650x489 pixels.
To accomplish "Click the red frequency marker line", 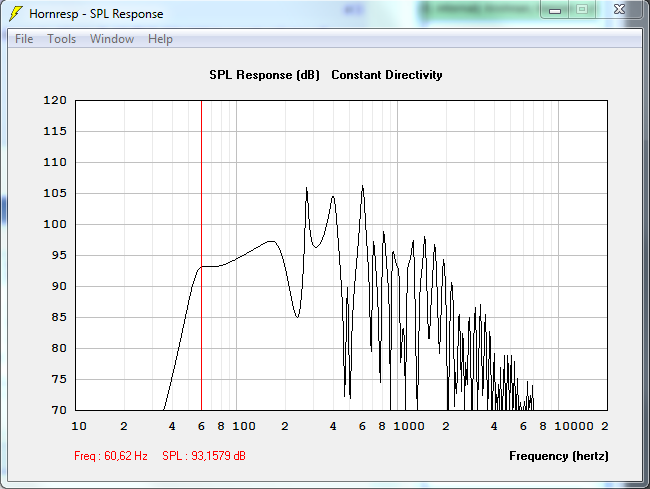I will (201, 255).
